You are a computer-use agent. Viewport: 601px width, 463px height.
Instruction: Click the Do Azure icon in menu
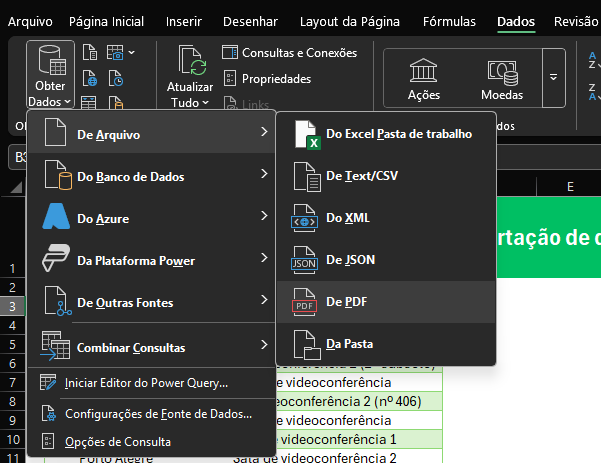[56, 216]
